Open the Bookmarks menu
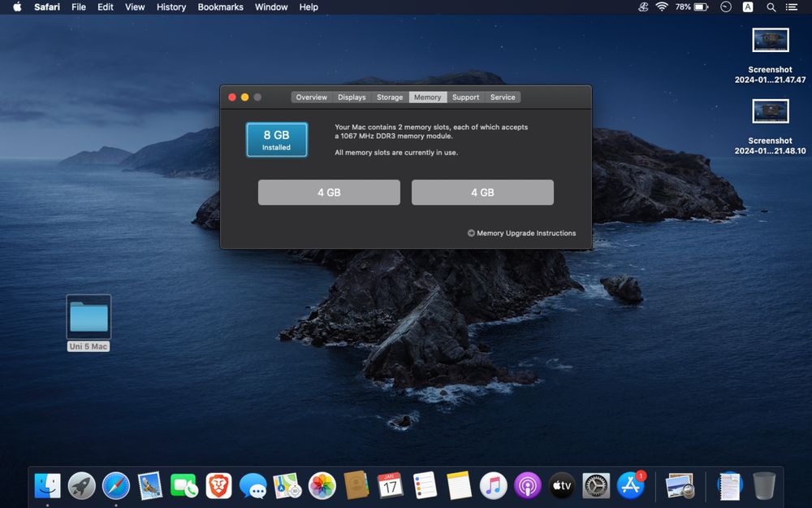The width and height of the screenshot is (812, 508). (x=221, y=7)
